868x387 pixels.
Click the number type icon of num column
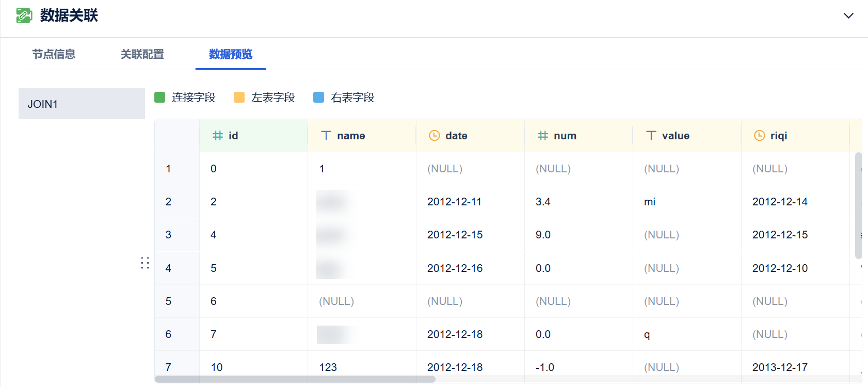coord(543,135)
